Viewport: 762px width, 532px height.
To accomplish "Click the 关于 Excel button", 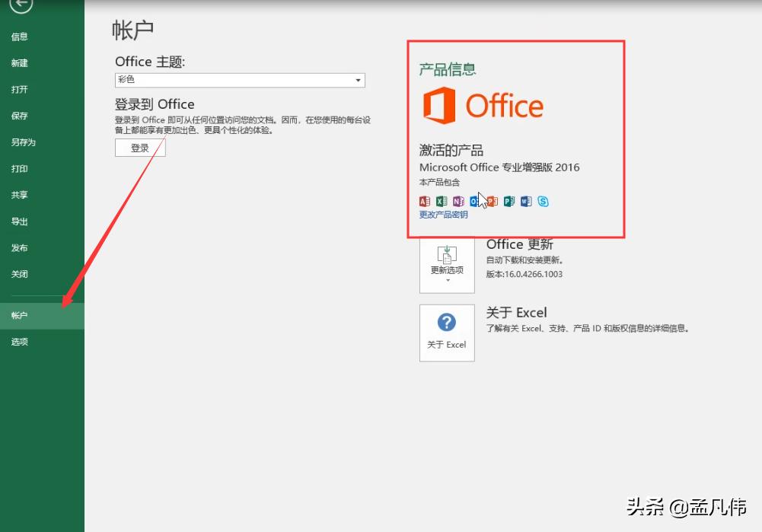I will point(447,333).
